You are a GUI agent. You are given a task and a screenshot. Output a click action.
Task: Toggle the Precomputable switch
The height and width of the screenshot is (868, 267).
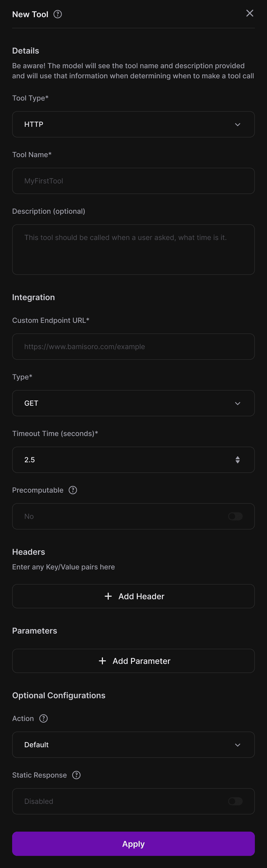click(x=235, y=516)
